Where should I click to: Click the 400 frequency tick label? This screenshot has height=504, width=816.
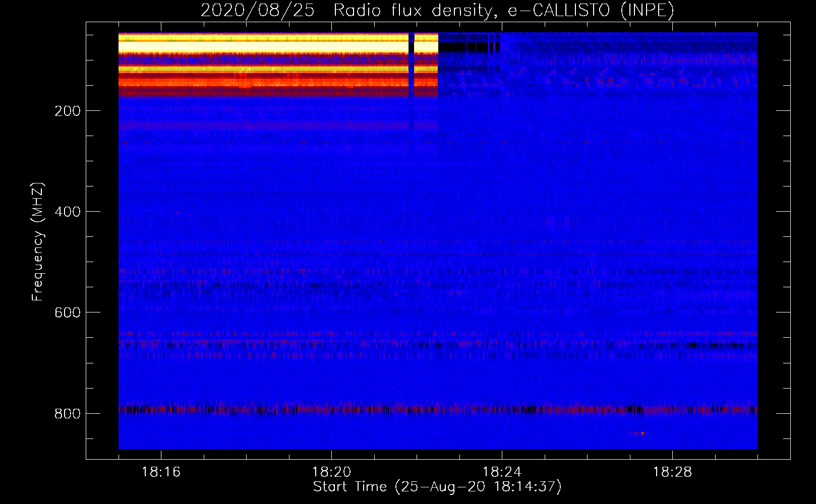click(68, 212)
